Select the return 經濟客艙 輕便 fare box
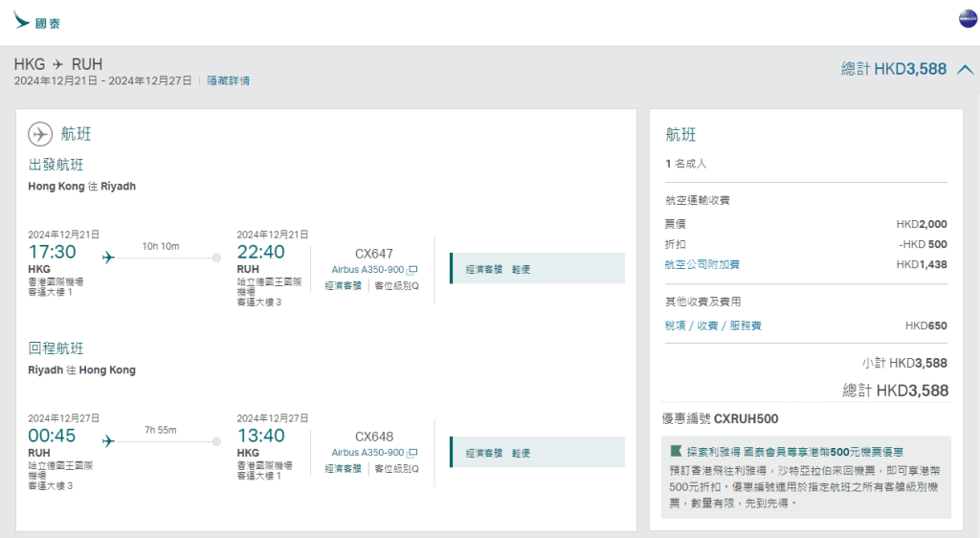 coord(537,453)
